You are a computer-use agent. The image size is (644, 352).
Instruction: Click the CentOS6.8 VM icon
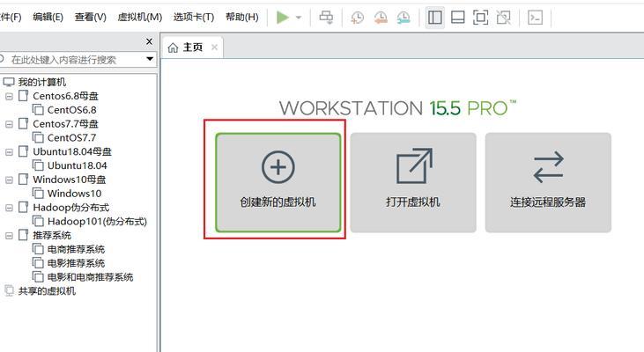[38, 110]
